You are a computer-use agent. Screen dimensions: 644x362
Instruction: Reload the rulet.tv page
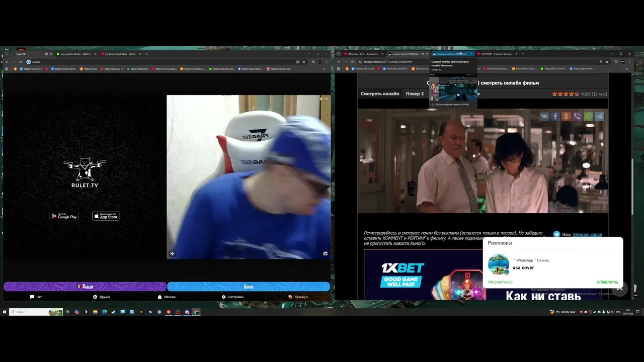[x=21, y=62]
